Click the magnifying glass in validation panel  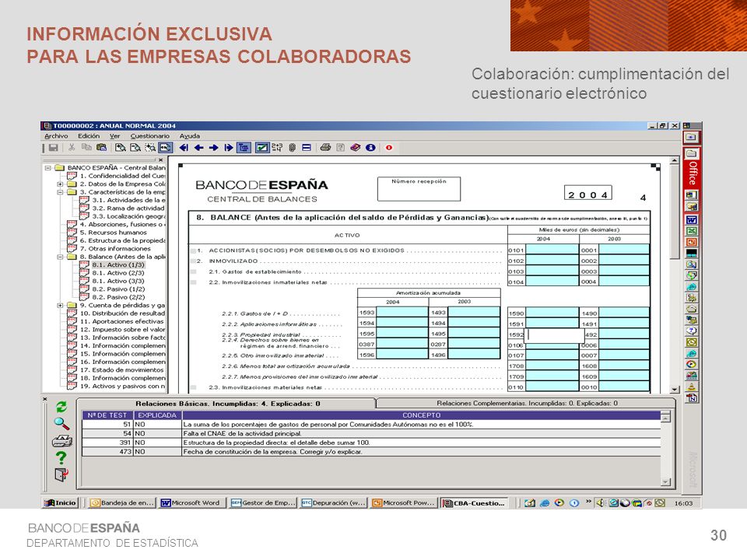(x=61, y=423)
